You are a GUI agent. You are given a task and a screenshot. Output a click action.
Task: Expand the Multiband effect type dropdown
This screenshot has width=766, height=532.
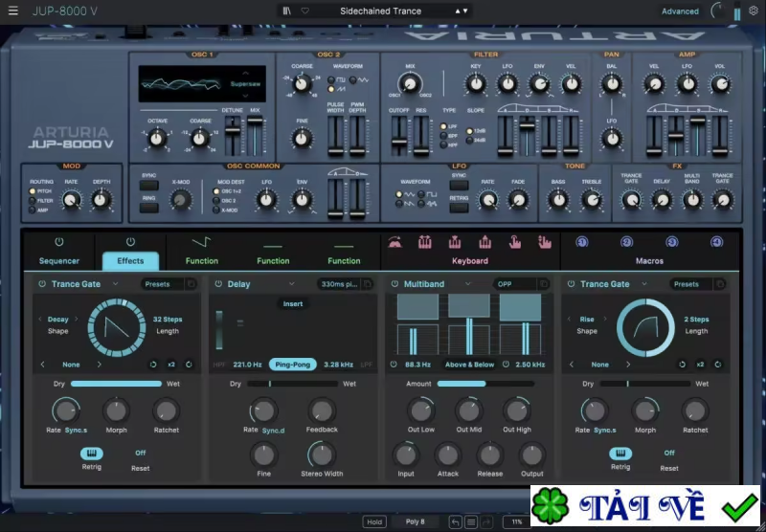point(466,284)
